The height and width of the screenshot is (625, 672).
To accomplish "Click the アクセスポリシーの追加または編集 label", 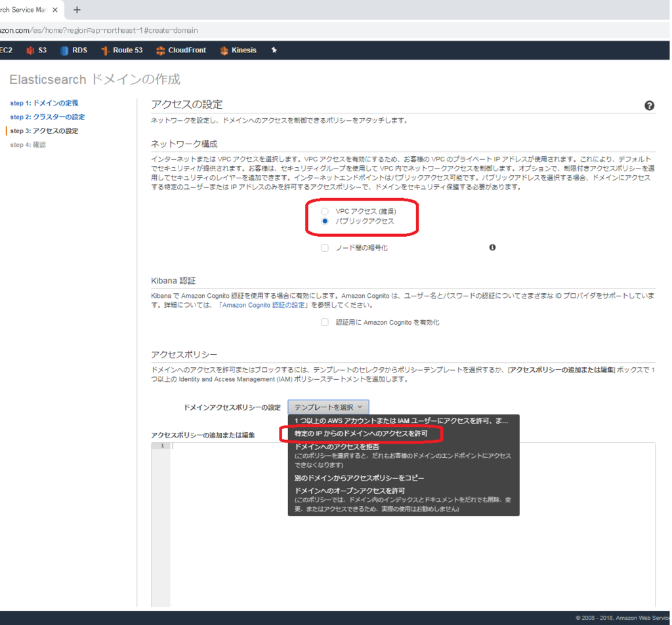I will (203, 435).
